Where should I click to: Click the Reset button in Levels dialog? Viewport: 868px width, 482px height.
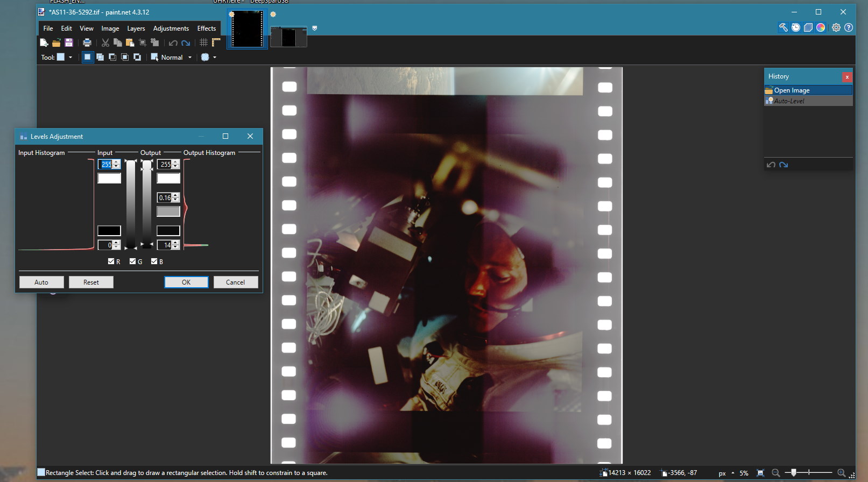tap(91, 282)
